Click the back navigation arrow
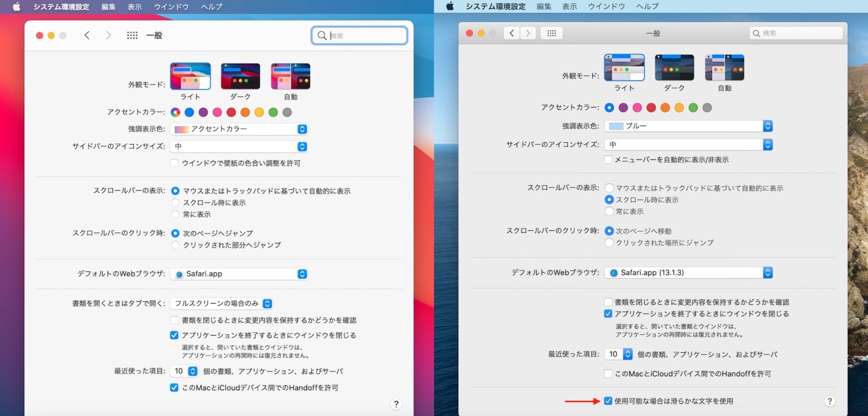The image size is (868, 416). [x=87, y=35]
